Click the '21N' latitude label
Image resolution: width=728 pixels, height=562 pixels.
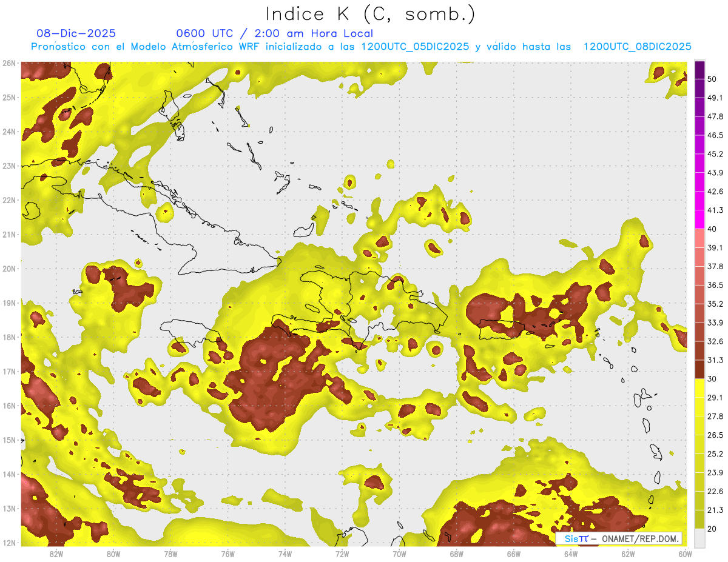pyautogui.click(x=9, y=234)
